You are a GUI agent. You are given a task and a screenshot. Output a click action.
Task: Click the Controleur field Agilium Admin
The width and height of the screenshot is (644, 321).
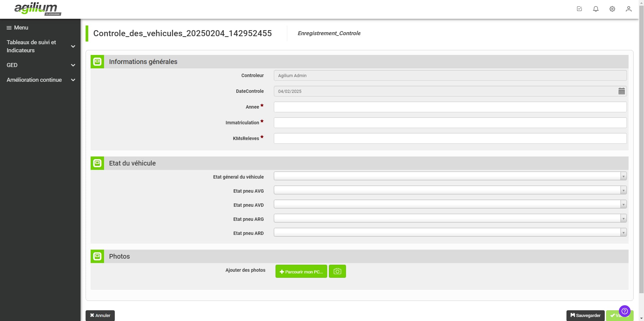tap(450, 75)
